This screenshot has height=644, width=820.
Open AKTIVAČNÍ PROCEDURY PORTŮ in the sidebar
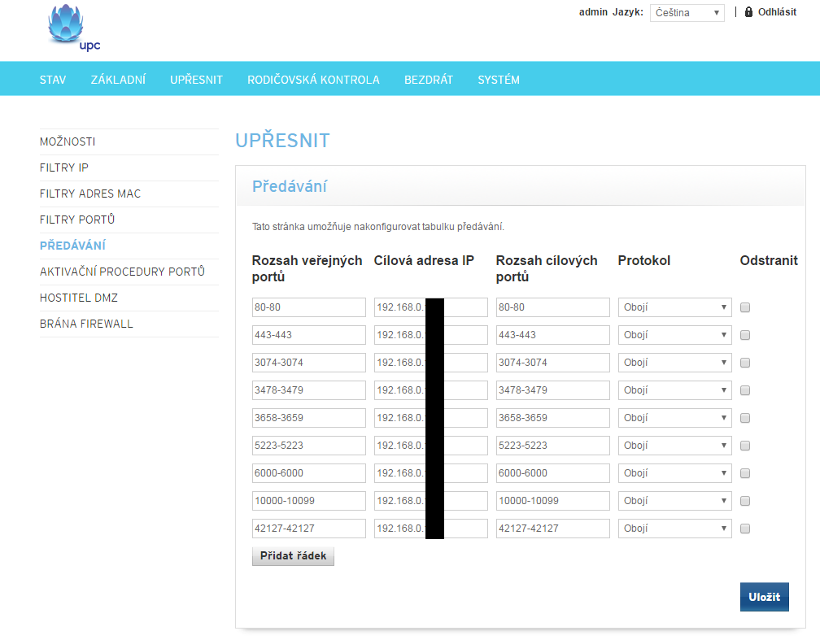[122, 272]
